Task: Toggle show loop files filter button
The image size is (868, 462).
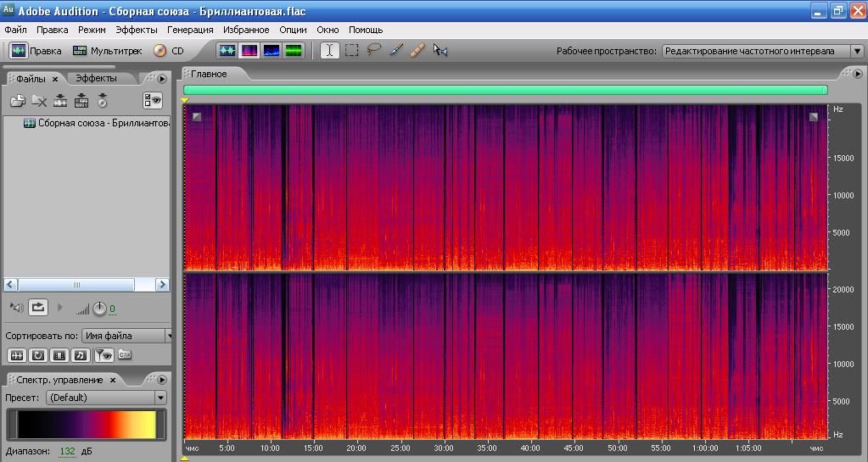Action: click(x=37, y=355)
